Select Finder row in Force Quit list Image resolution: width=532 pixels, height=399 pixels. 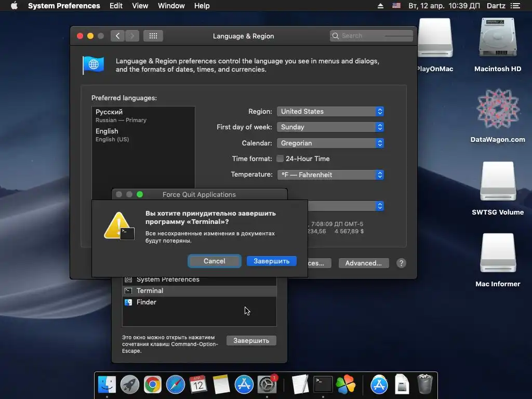(x=199, y=302)
